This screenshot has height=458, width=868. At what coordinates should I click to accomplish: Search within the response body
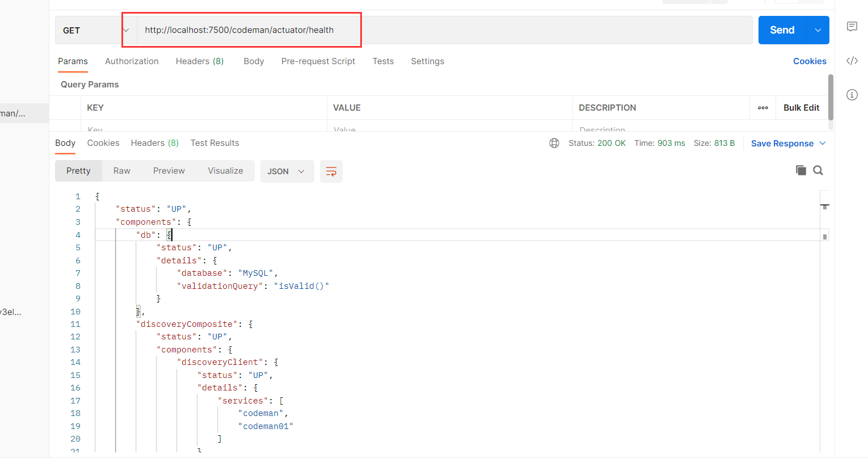tap(818, 170)
